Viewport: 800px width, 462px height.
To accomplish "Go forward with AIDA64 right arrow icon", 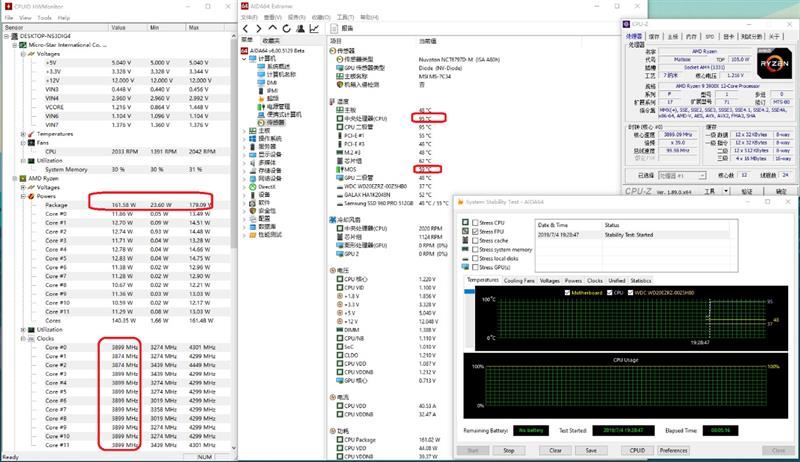I will 259,29.
